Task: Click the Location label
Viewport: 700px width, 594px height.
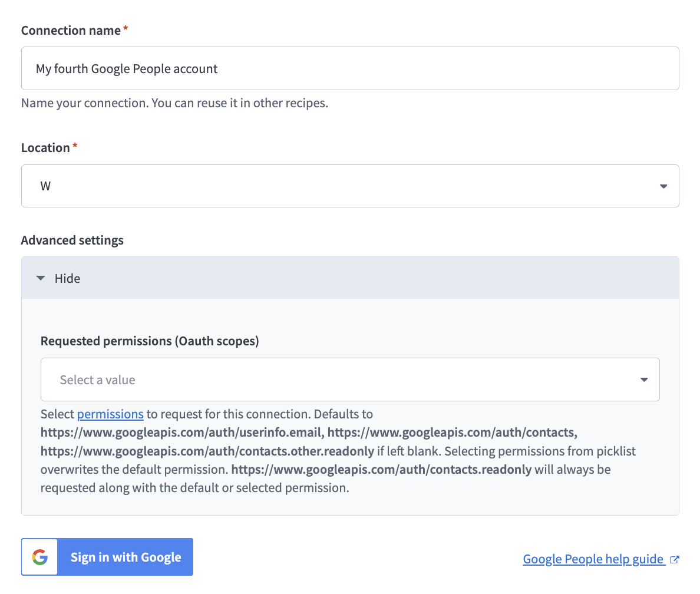Action: point(45,148)
